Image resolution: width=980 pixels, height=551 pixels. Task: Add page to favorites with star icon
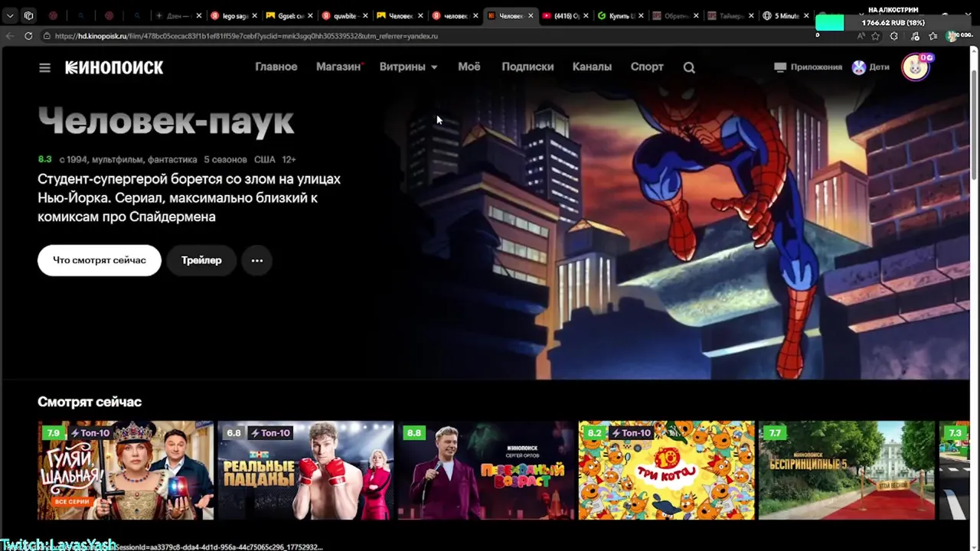(x=876, y=36)
